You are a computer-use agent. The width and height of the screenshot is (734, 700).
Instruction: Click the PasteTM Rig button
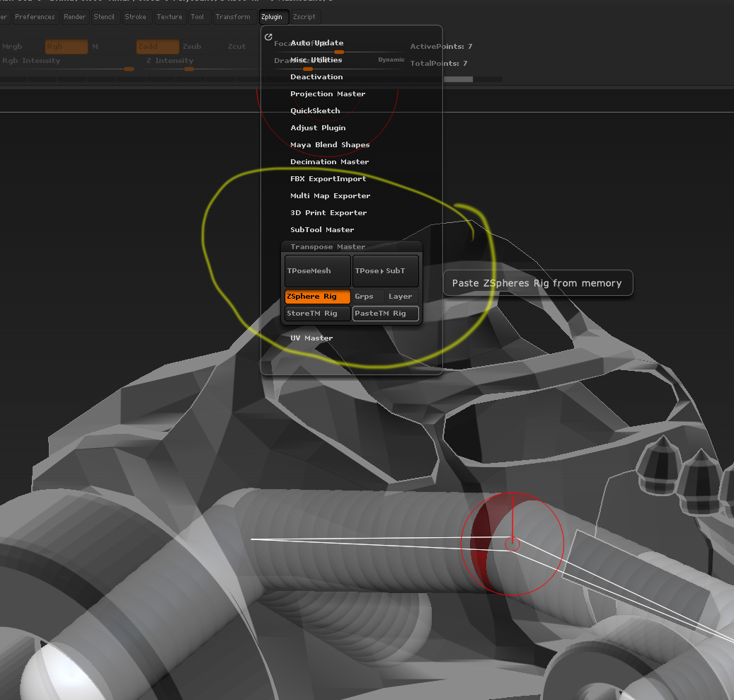(385, 314)
